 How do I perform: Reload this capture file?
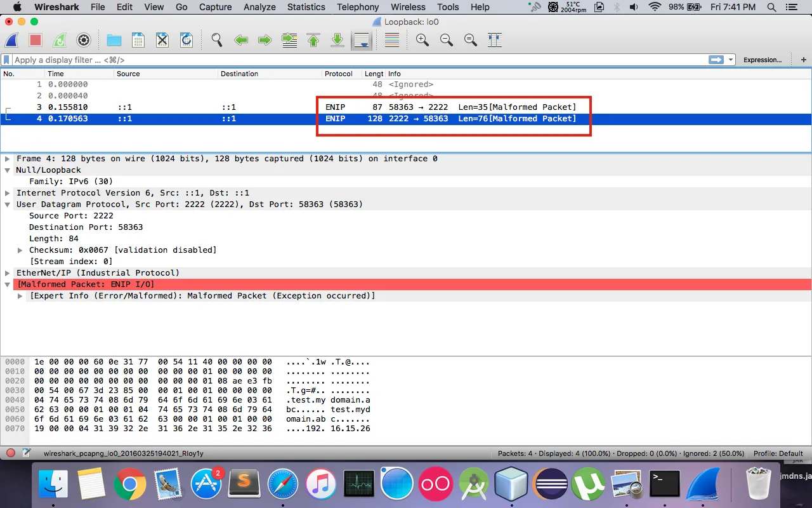click(187, 40)
